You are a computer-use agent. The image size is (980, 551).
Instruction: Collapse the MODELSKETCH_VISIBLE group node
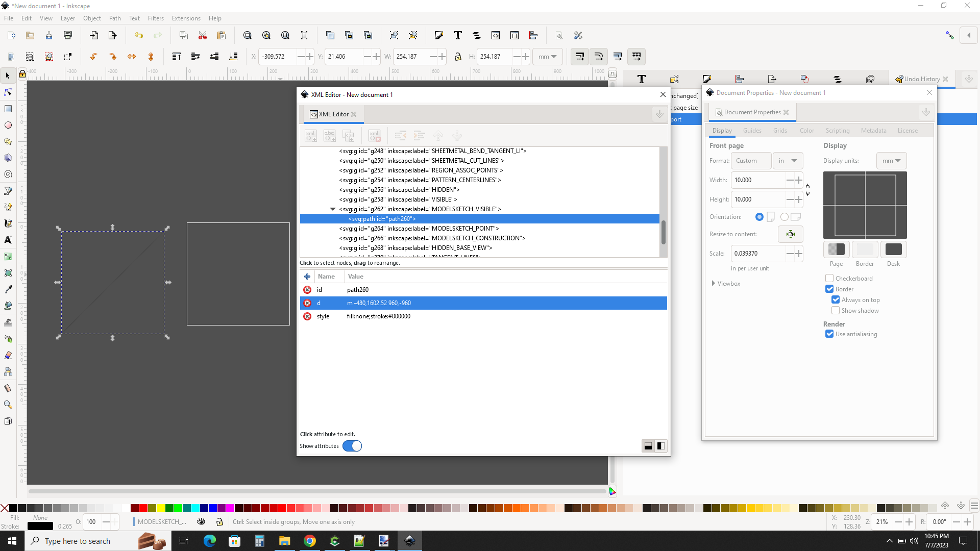[x=333, y=209]
